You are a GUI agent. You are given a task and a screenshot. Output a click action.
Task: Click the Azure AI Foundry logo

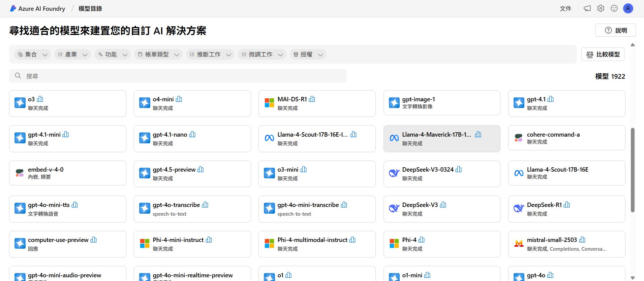13,8
